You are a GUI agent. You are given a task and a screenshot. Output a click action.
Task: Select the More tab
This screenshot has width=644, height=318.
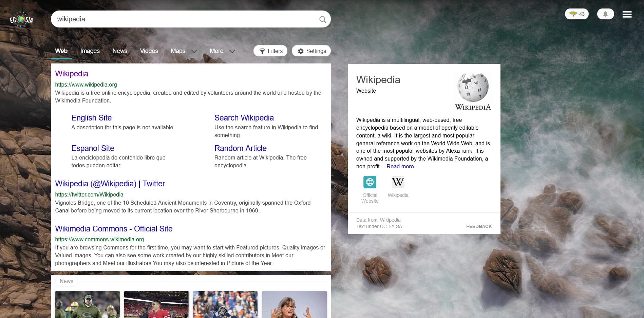tap(216, 51)
